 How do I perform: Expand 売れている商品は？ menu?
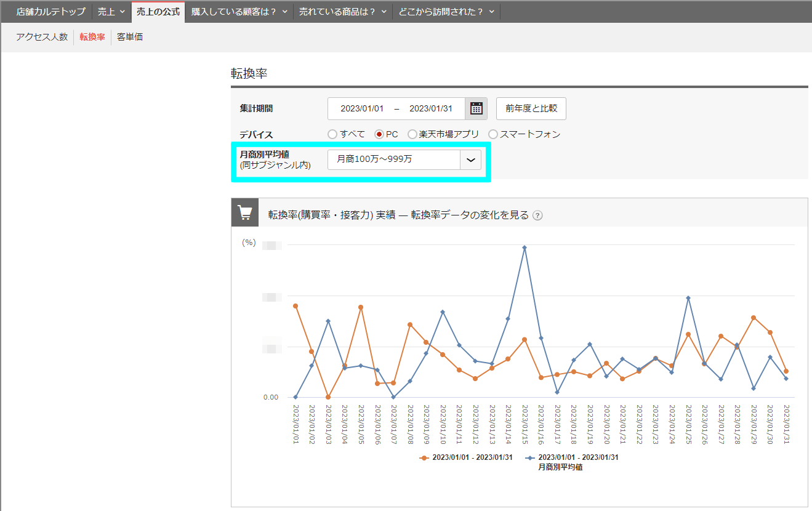[x=343, y=12]
